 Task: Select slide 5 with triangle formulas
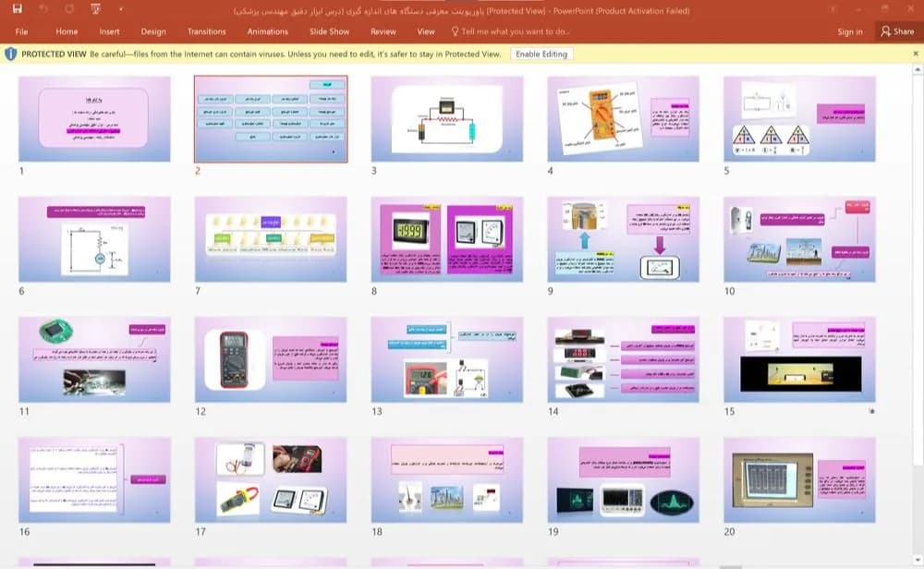point(799,118)
